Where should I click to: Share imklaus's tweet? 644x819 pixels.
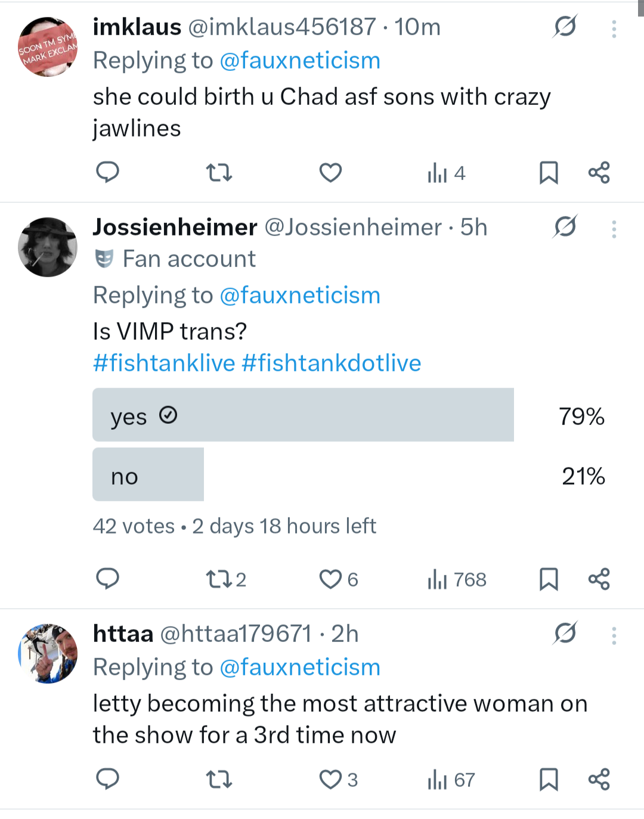(599, 172)
